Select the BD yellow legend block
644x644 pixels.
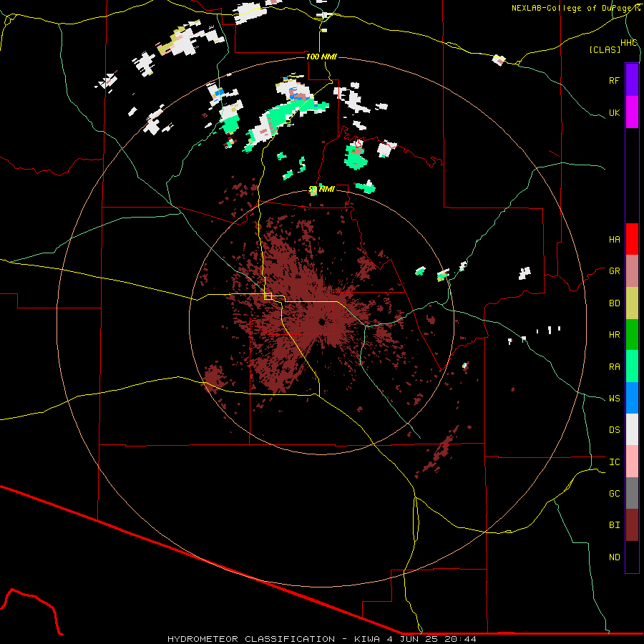coord(632,303)
